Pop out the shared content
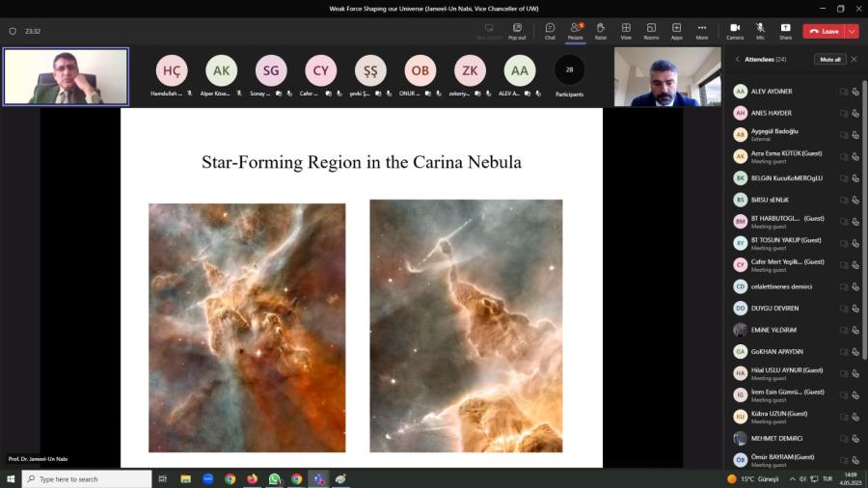Screen dimensions: 868x488 517,31
